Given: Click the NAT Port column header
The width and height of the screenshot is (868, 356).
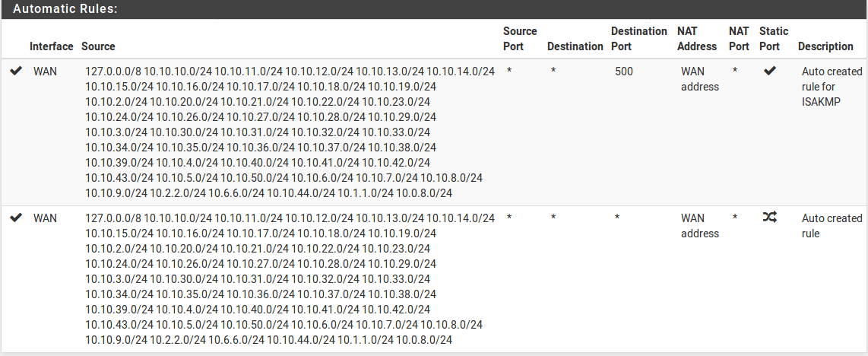Looking at the screenshot, I should [x=739, y=39].
